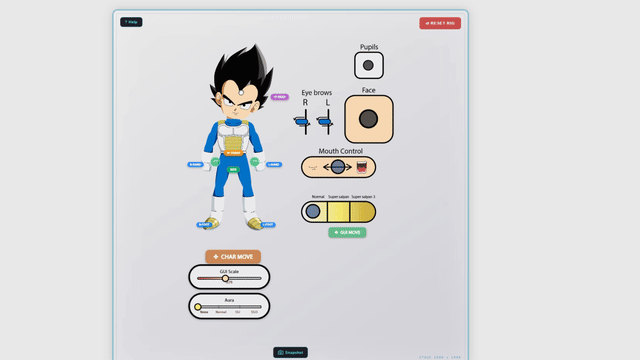Click the 'GUI Scale' label
Viewport: 640px width, 360px height.
point(229,271)
